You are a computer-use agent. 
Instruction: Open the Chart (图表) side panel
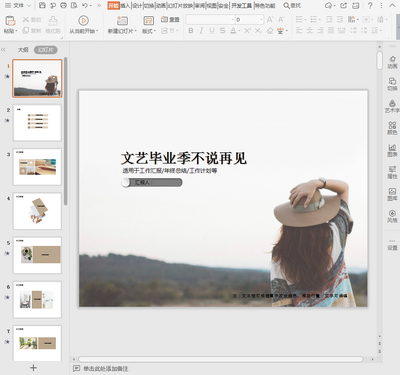click(x=392, y=150)
